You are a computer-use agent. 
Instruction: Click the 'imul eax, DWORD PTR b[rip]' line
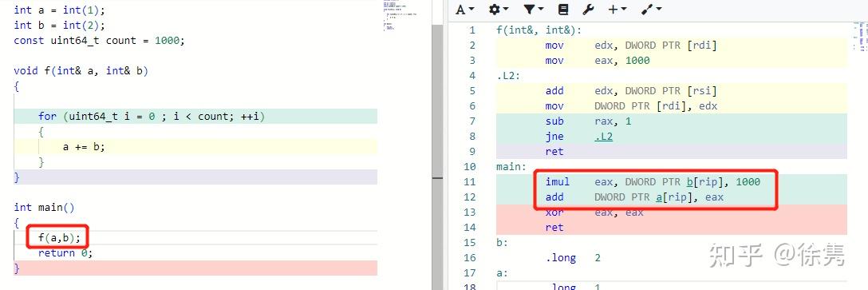tap(652, 182)
